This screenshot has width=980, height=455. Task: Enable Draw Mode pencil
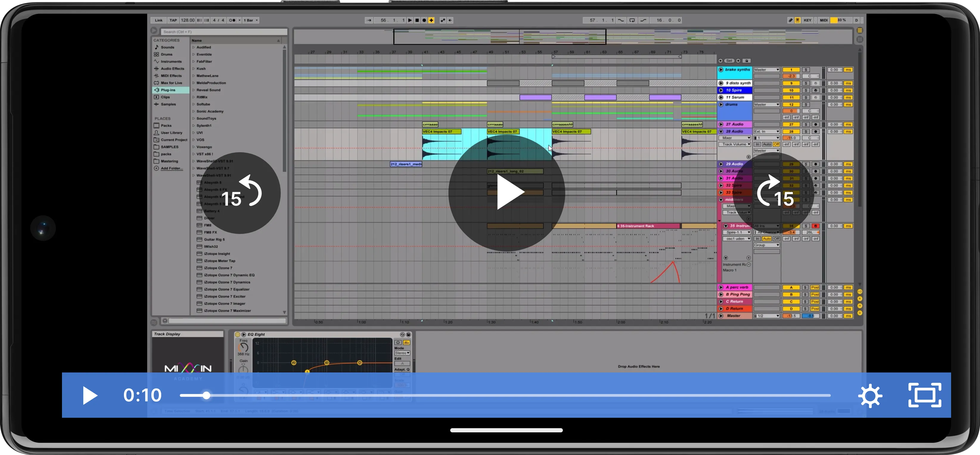[790, 20]
